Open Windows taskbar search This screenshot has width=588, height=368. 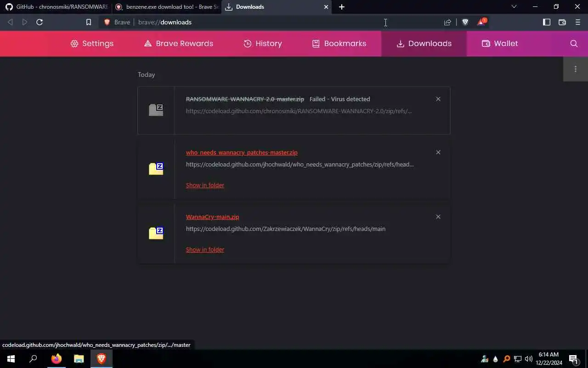point(33,359)
